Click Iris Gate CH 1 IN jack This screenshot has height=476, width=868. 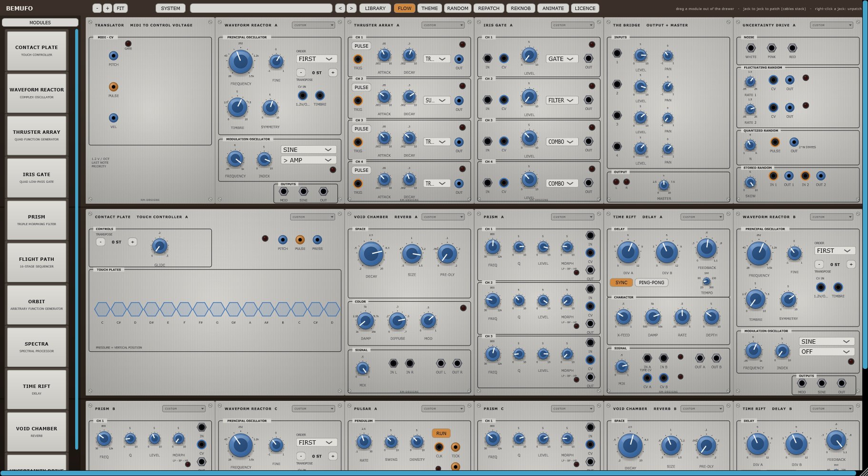[x=487, y=59]
